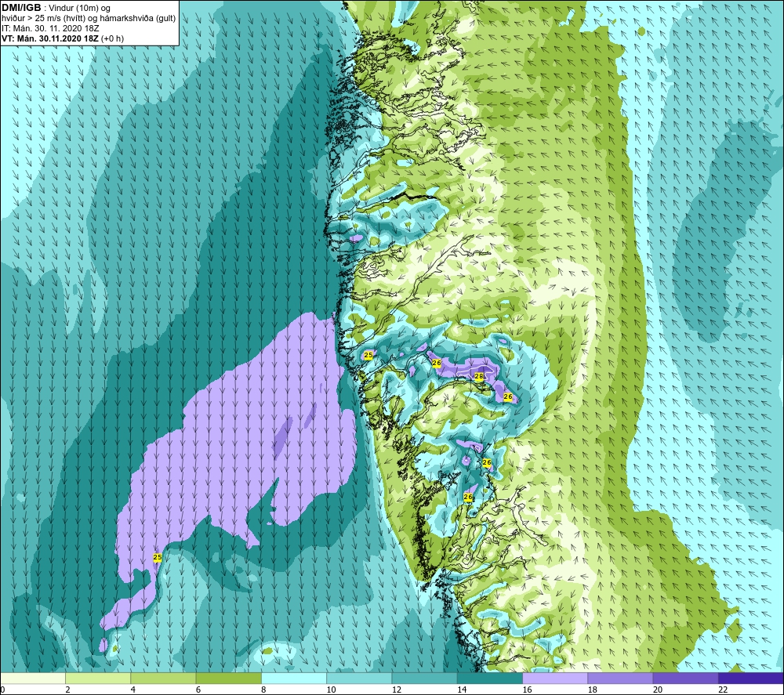The height and width of the screenshot is (695, 784).
Task: Pick the 10–12 m/s colorbar swatch
Action: pyautogui.click(x=359, y=679)
